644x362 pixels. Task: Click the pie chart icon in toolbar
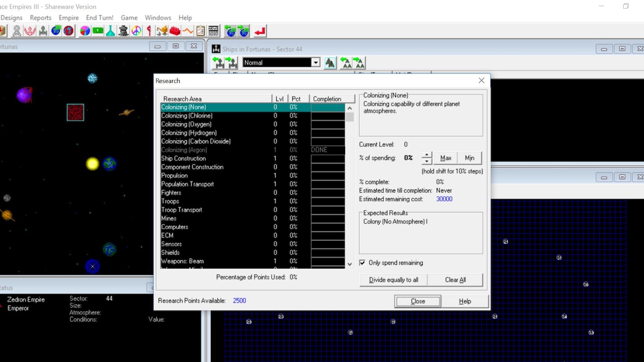[x=85, y=31]
